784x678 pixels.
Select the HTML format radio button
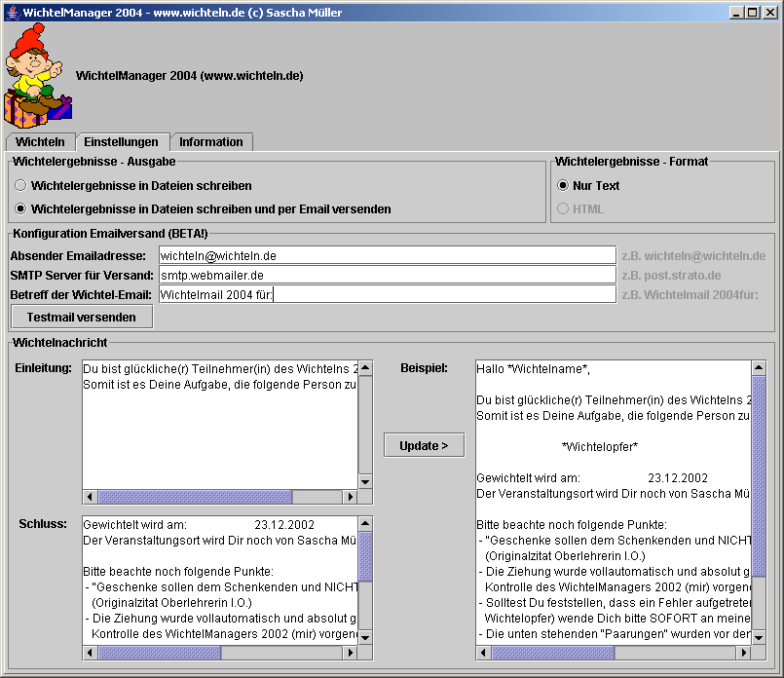[x=580, y=209]
